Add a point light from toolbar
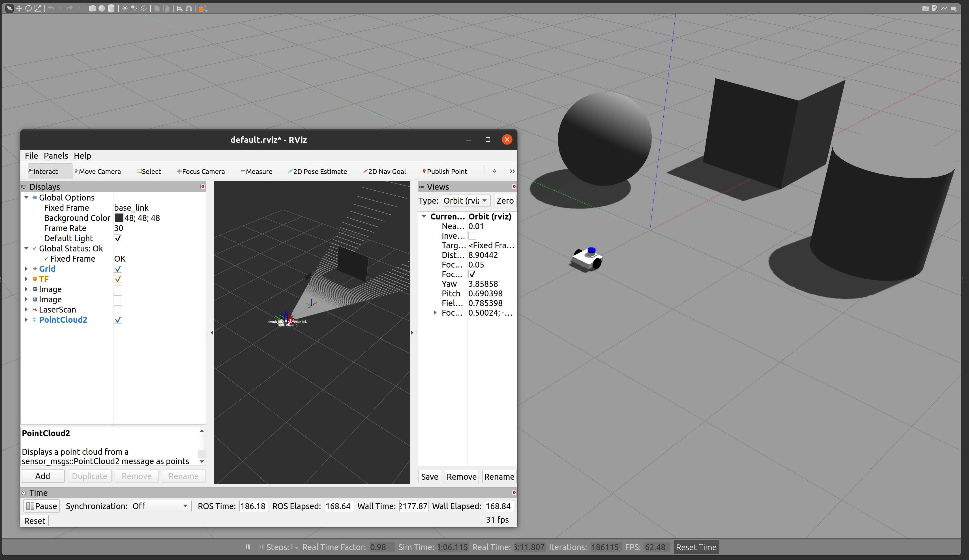 point(125,8)
